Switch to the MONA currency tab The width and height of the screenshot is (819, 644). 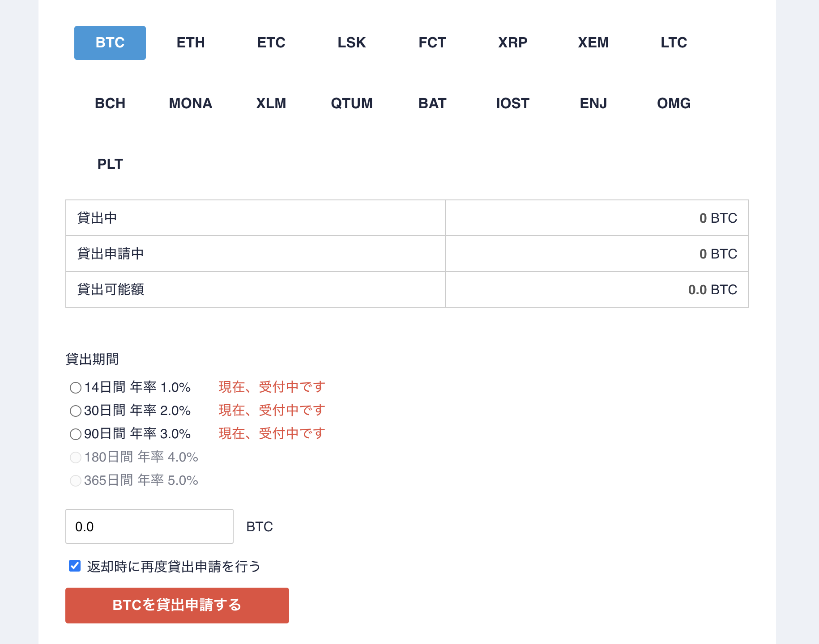click(191, 103)
